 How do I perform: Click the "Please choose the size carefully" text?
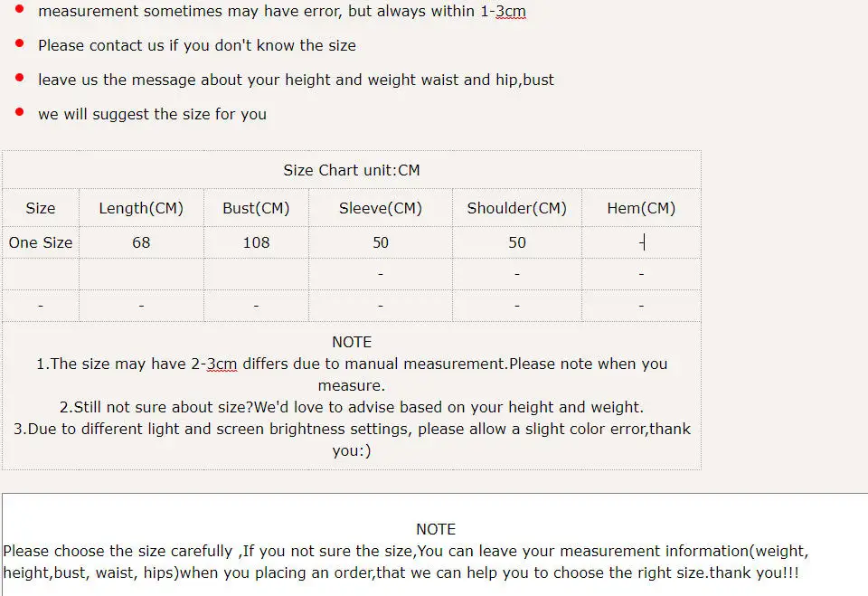coord(118,551)
